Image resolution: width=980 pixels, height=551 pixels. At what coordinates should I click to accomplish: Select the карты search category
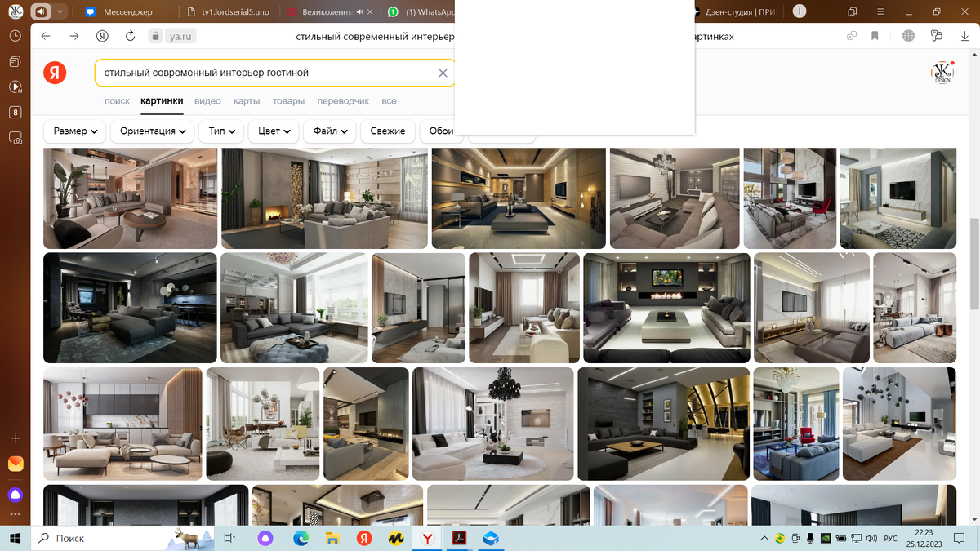[247, 101]
